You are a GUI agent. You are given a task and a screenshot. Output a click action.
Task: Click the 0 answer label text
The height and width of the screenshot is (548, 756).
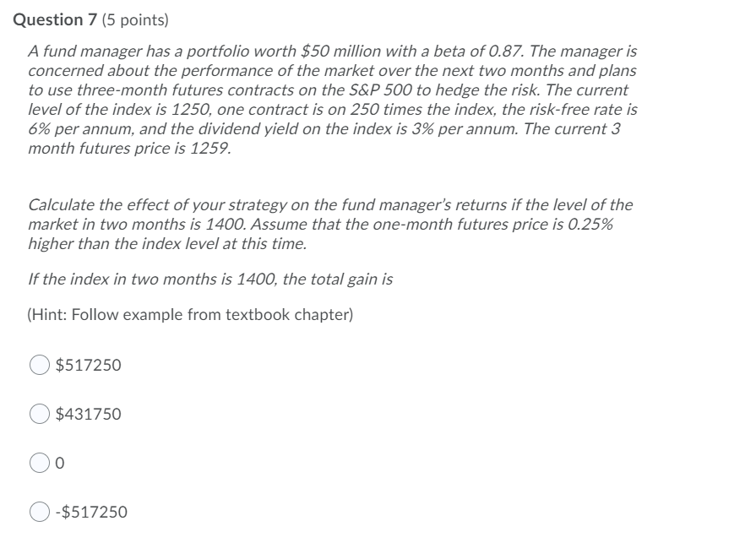tap(59, 463)
